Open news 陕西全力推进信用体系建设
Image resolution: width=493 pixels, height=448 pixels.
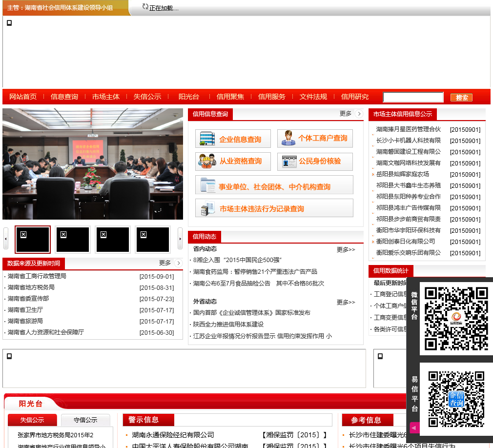pos(228,324)
